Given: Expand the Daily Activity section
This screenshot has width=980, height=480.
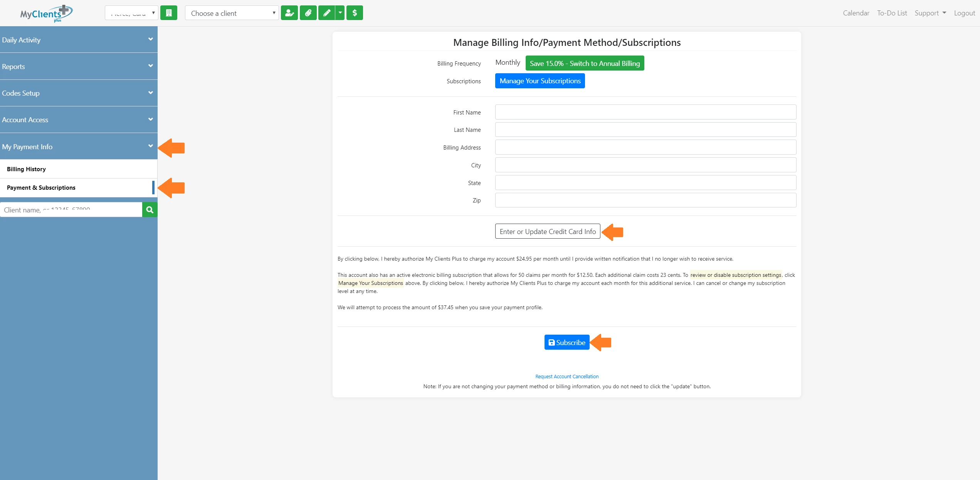Looking at the screenshot, I should point(79,40).
